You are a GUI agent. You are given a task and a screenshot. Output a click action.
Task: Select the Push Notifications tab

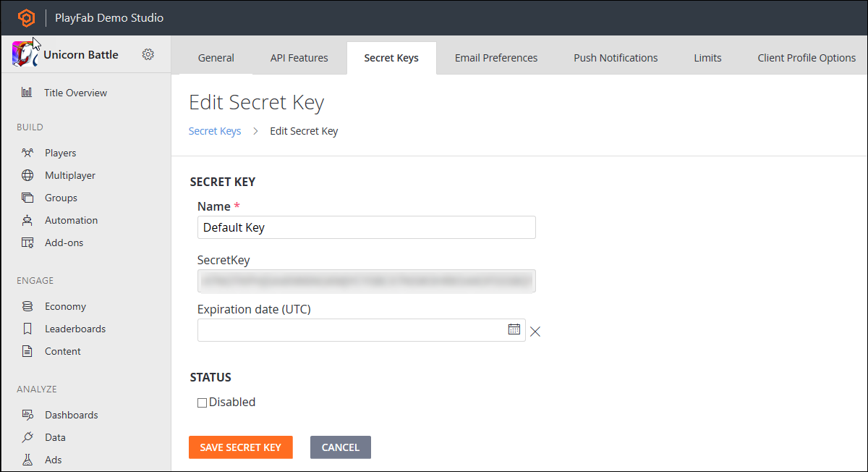(616, 58)
